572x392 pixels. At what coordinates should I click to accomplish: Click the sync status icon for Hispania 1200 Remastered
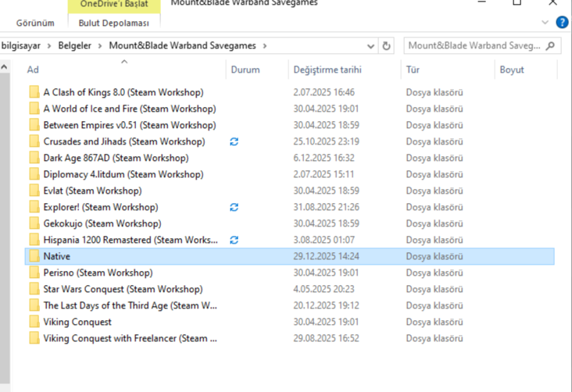234,240
